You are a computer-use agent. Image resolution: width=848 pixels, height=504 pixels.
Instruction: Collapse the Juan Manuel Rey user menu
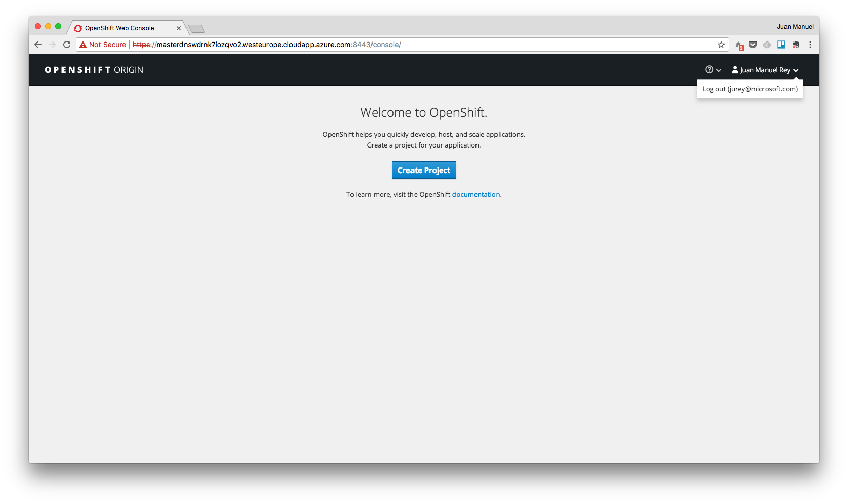[765, 70]
